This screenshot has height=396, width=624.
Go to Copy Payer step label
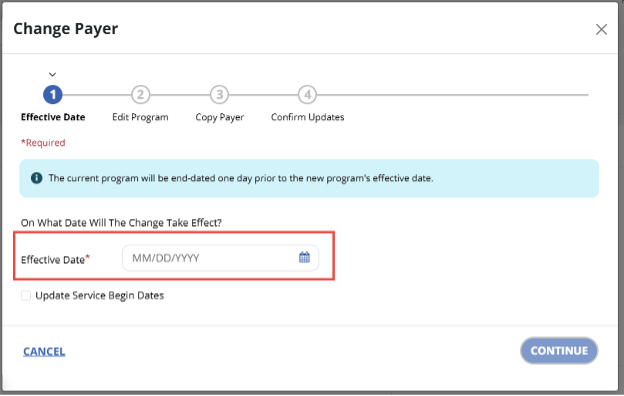(219, 117)
